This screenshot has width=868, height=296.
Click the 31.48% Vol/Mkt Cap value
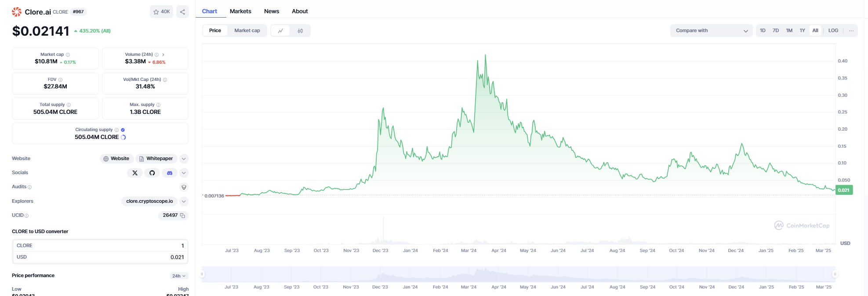pyautogui.click(x=145, y=87)
